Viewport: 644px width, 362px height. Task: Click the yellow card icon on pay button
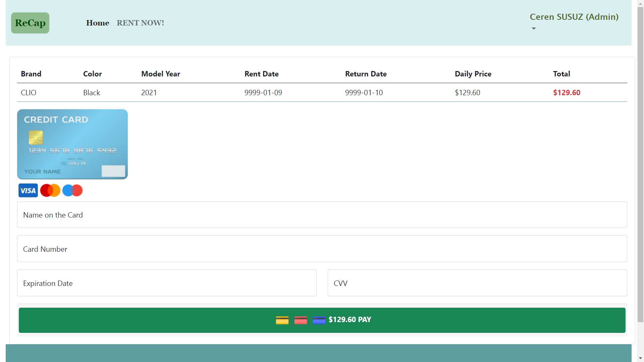coord(282,320)
